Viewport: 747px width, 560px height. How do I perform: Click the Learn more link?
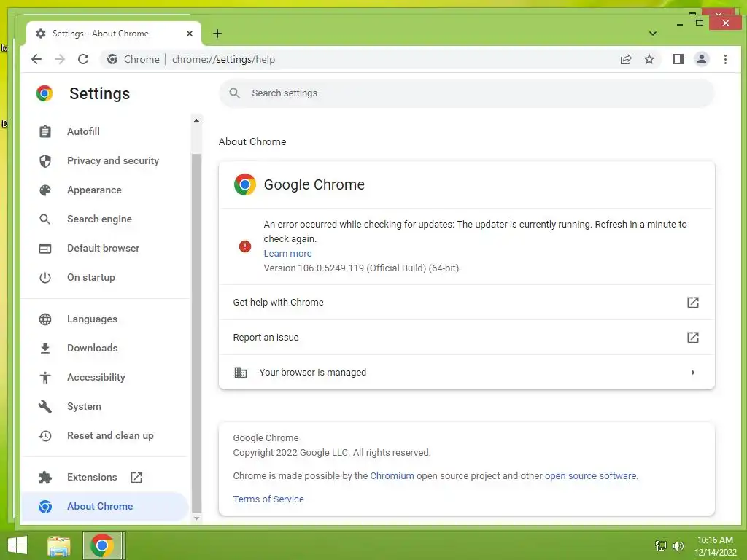point(287,253)
